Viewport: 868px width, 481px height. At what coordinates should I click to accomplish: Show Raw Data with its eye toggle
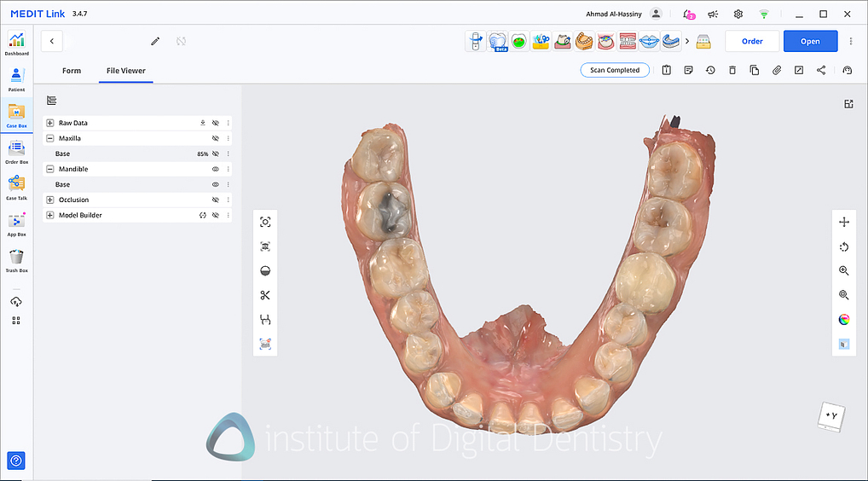[216, 123]
